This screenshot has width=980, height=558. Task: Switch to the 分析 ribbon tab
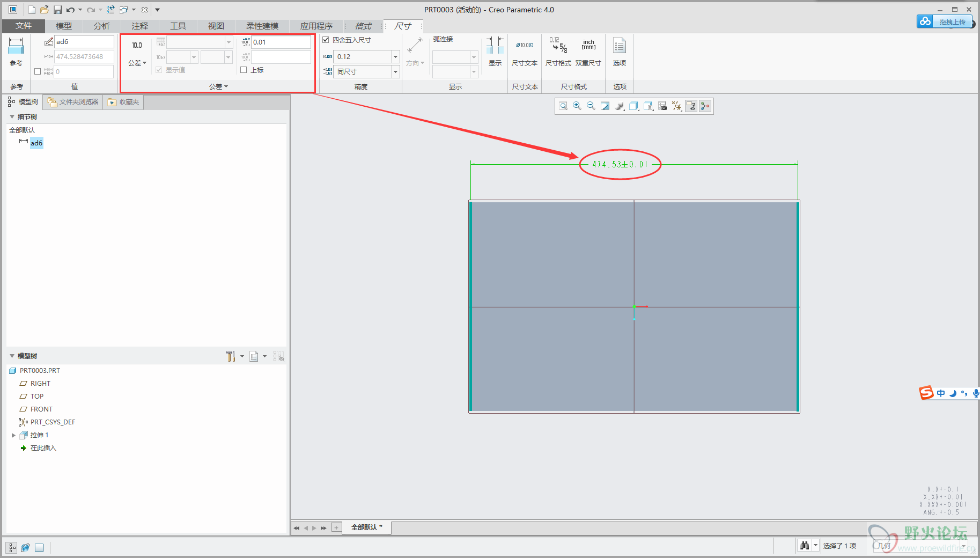(102, 26)
